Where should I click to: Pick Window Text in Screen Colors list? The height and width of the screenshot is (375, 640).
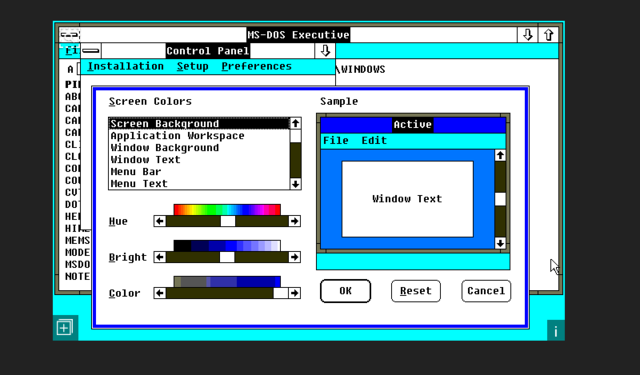pyautogui.click(x=199, y=160)
